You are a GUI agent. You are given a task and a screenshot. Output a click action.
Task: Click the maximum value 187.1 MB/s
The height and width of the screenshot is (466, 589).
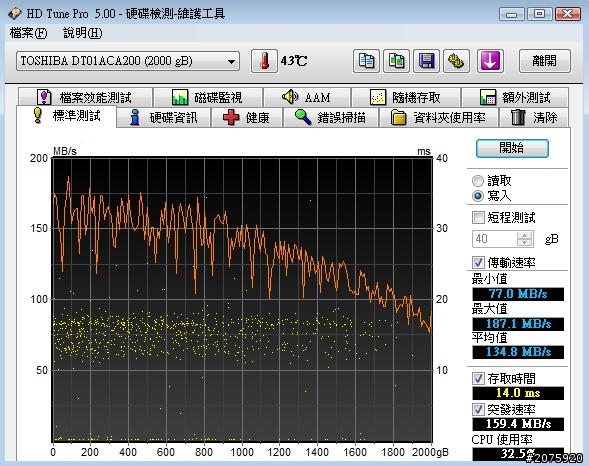point(518,324)
